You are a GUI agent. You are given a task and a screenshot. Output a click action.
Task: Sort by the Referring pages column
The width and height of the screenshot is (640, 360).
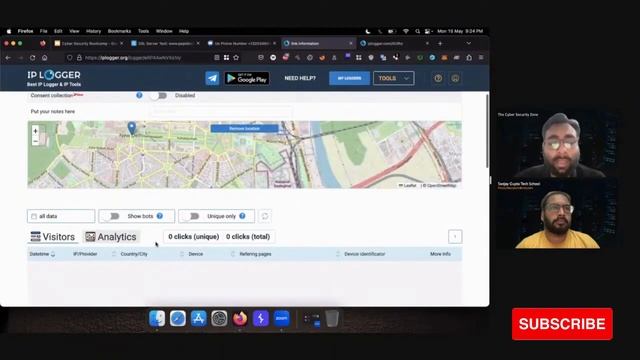coord(255,254)
